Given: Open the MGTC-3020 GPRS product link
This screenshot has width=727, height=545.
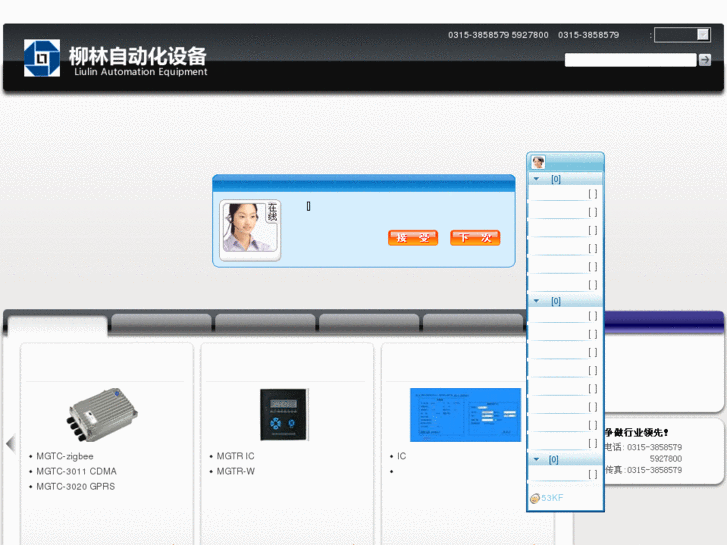Looking at the screenshot, I should click(x=76, y=487).
